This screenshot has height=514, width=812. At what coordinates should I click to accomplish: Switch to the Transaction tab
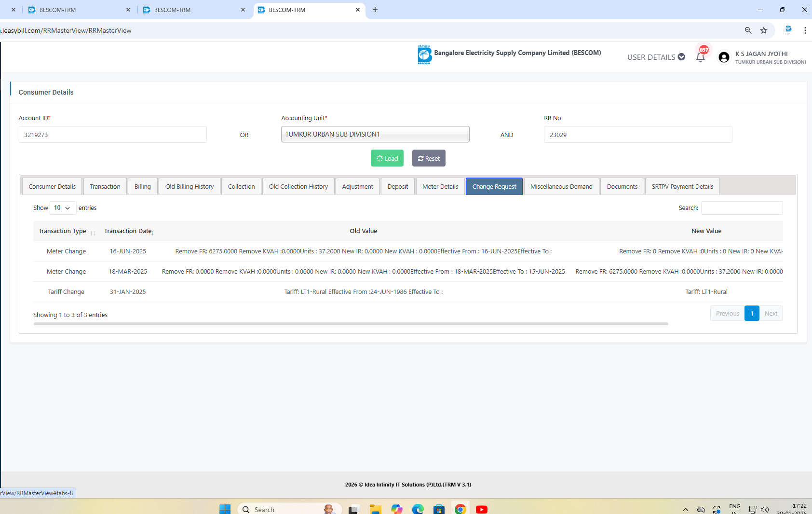click(x=105, y=186)
